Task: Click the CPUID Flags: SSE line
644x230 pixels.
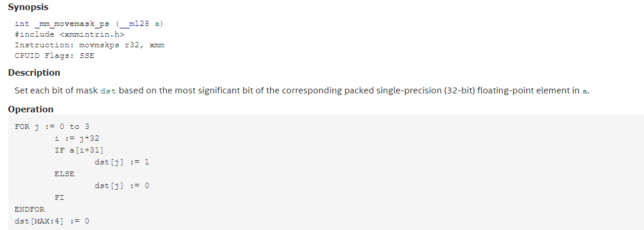Action: tap(54, 56)
